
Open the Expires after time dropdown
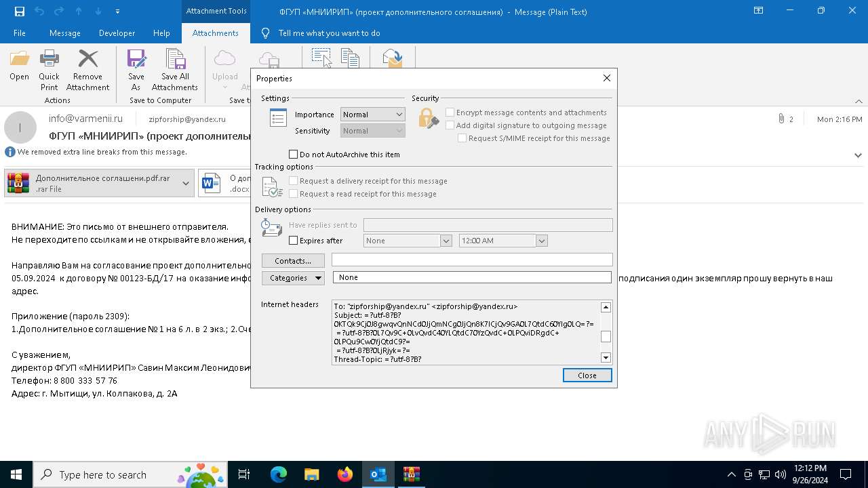542,241
